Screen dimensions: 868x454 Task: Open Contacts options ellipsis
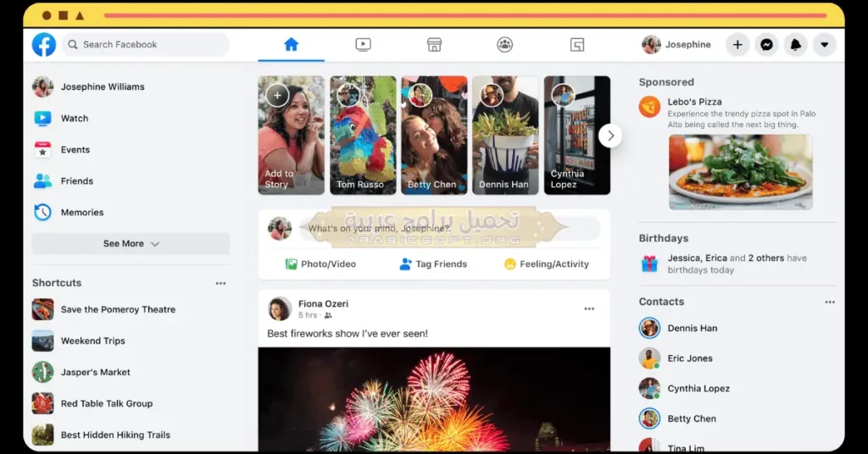tap(829, 302)
